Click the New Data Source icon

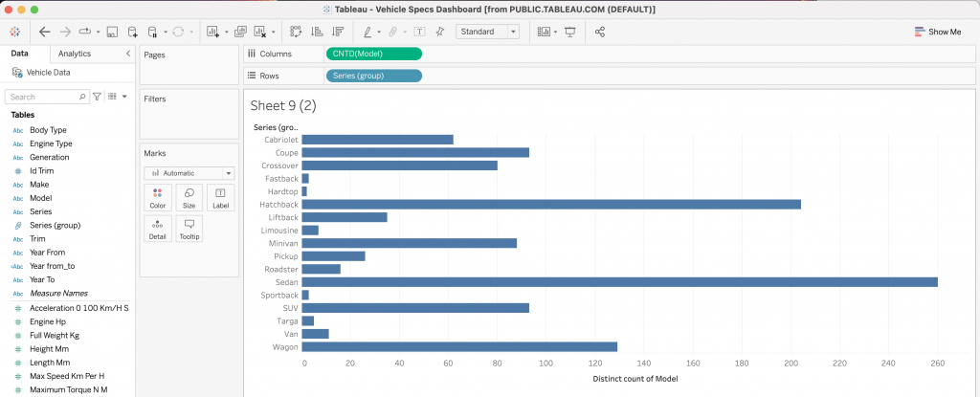pyautogui.click(x=133, y=32)
